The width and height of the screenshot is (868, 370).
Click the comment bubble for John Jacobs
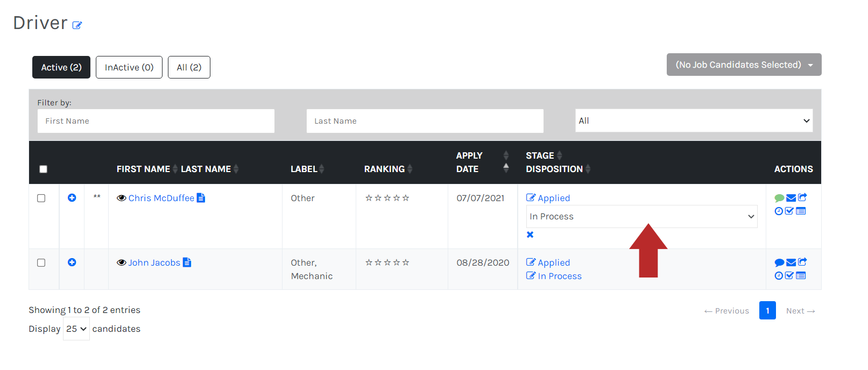point(779,262)
